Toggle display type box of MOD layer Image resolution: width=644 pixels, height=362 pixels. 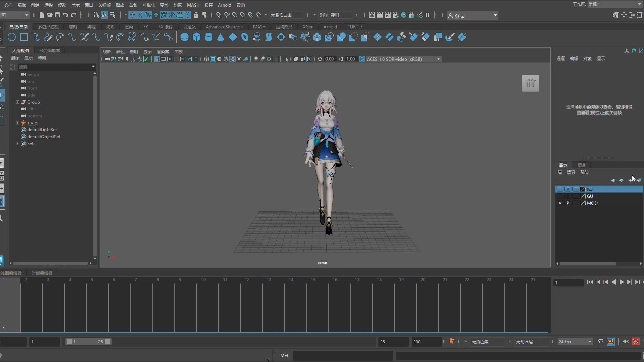(x=576, y=203)
